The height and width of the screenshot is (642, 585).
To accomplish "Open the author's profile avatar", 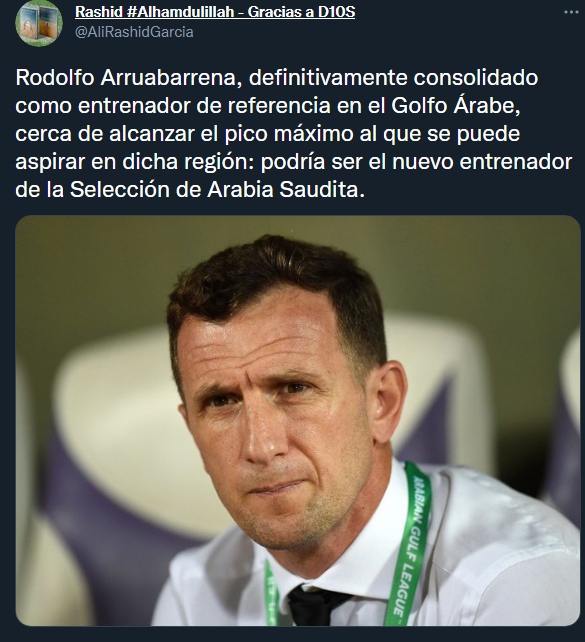I will 39,23.
